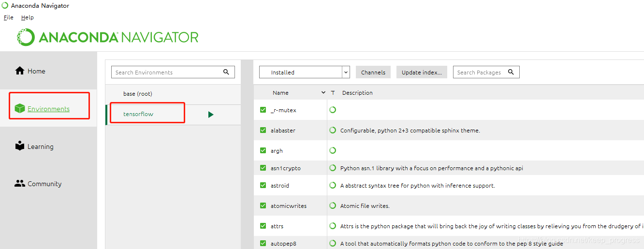Switch to the Community tab label
This screenshot has width=644, height=249.
point(44,184)
